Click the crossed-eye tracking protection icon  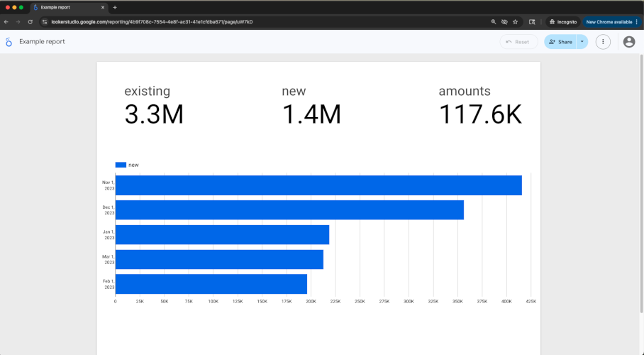(x=504, y=22)
